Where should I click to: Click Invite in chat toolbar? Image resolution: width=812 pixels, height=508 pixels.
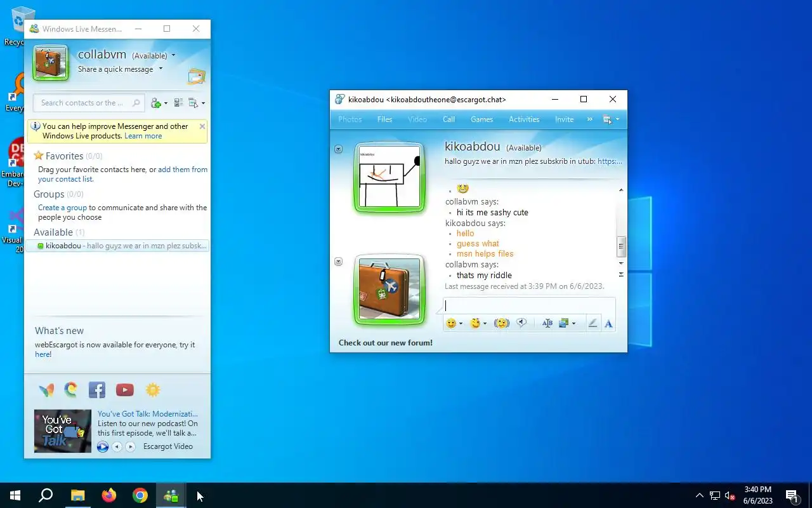[564, 119]
